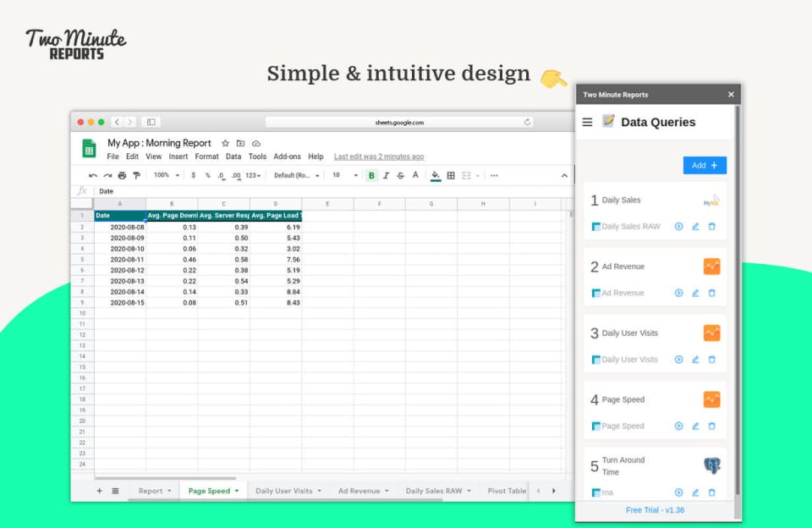Run the Page Speed query
Image resolution: width=812 pixels, height=528 pixels.
click(678, 426)
